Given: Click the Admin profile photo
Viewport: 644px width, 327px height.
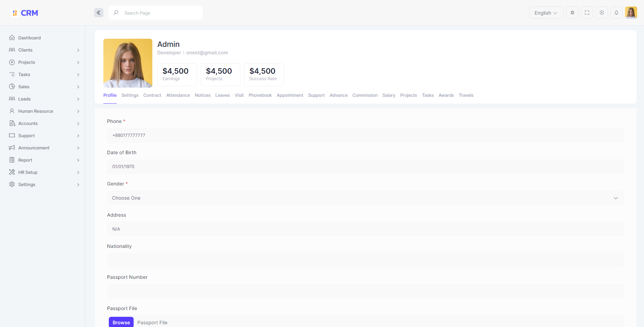Looking at the screenshot, I should 128,63.
